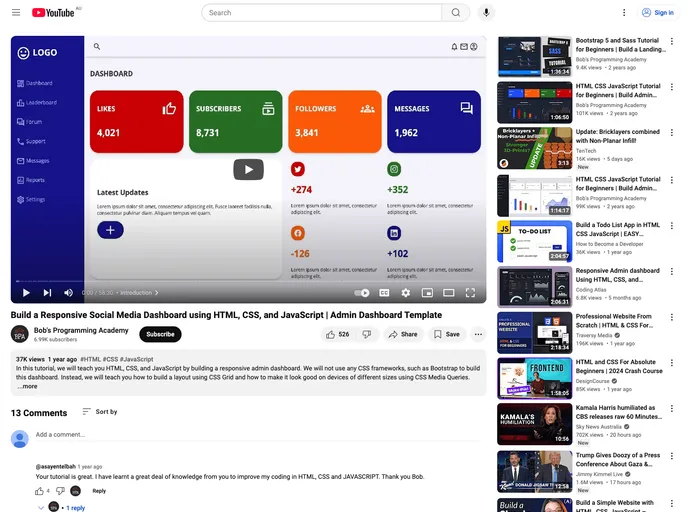Mute the video volume

[68, 293]
